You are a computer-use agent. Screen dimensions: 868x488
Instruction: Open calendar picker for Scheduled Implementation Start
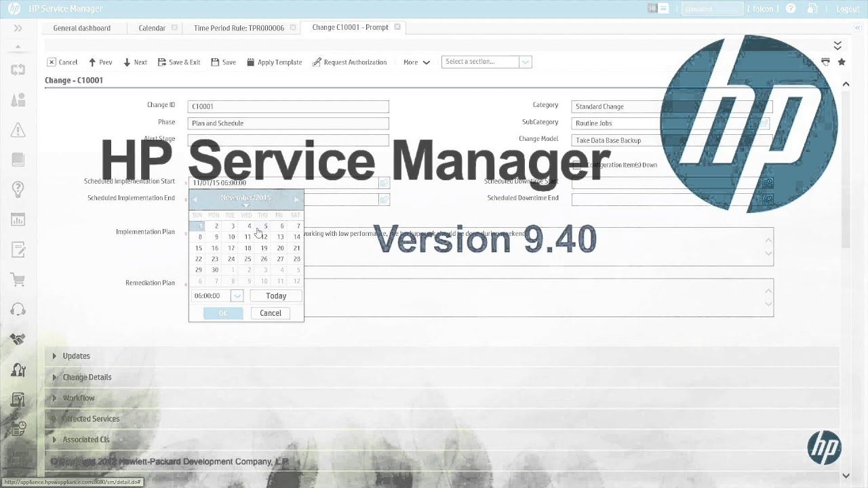coord(384,182)
